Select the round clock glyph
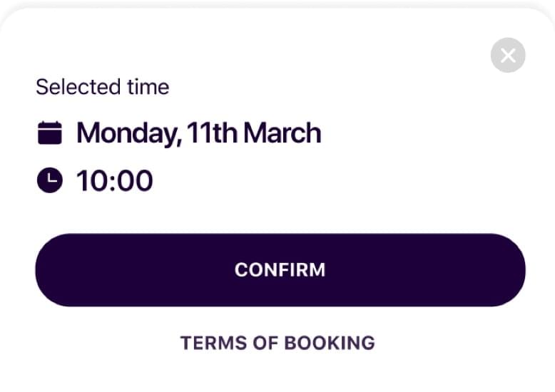The width and height of the screenshot is (555, 392). (49, 180)
